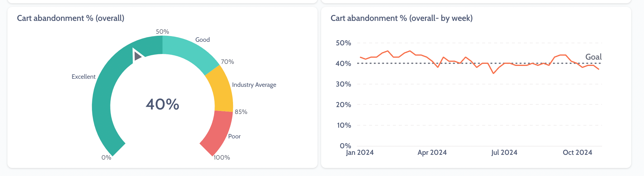Screen dimensions: 644x176
Task: Click the red Poor gauge segment
Action: pos(218,132)
